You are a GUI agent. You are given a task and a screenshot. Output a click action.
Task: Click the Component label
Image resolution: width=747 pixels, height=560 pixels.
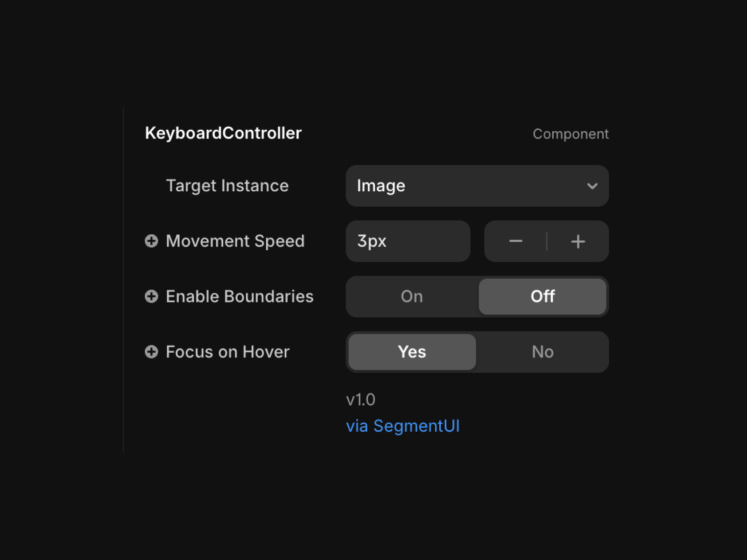coord(571,134)
